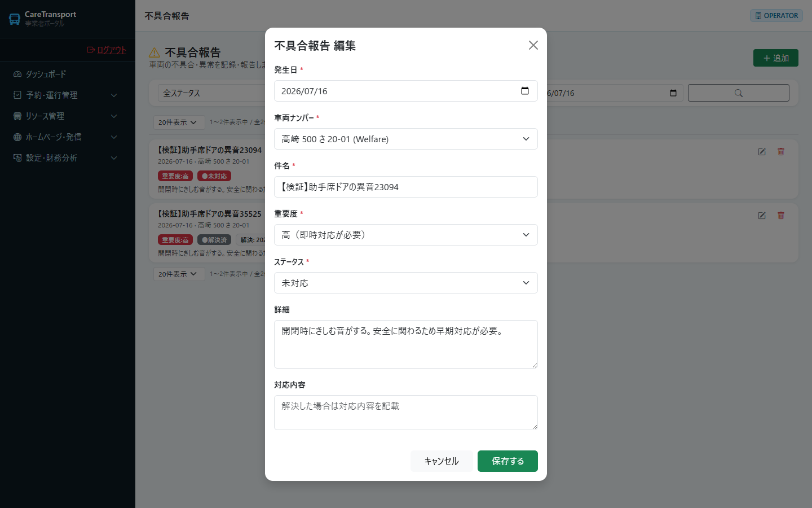
Task: Open the bottom 20件表示 page size dropdown
Action: coord(178,274)
